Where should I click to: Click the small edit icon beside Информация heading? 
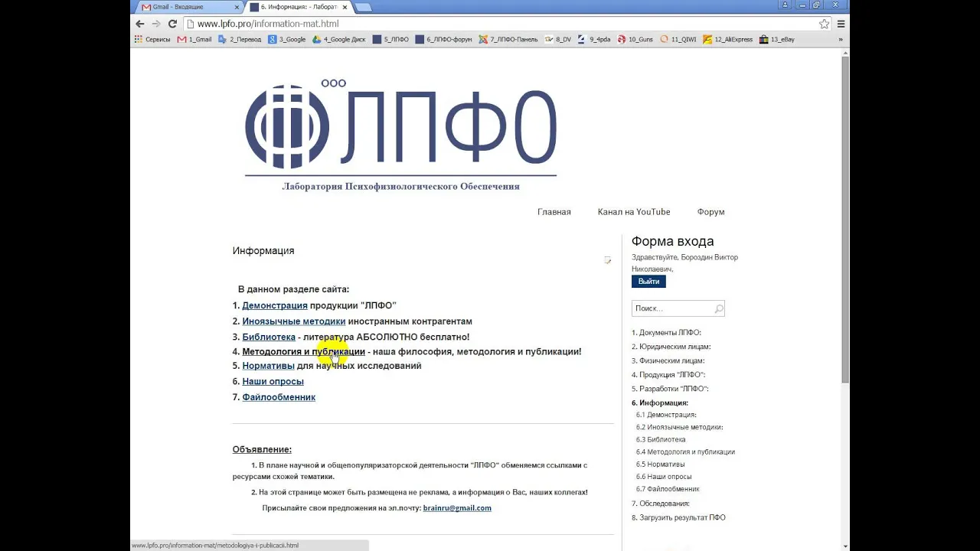pyautogui.click(x=608, y=260)
